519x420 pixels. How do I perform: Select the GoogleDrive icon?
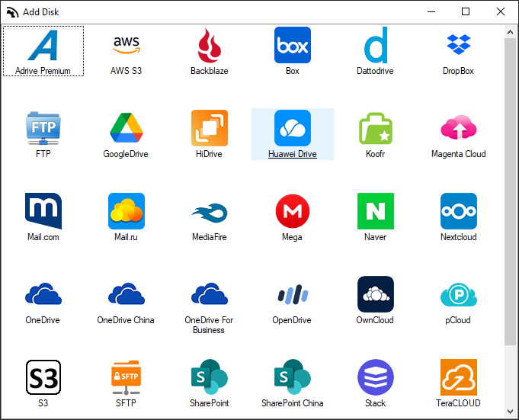(x=126, y=128)
